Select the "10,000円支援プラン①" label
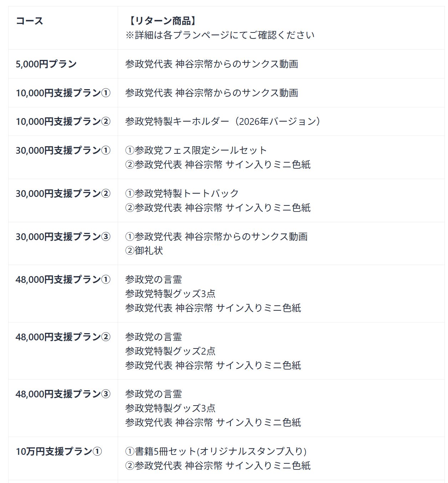Screen dimensions: 448x483 63,93
